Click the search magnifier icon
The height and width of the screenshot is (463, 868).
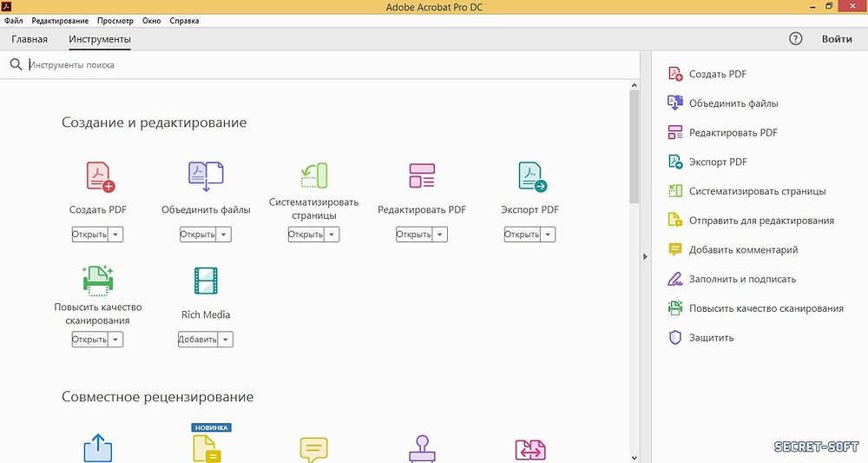coord(16,65)
